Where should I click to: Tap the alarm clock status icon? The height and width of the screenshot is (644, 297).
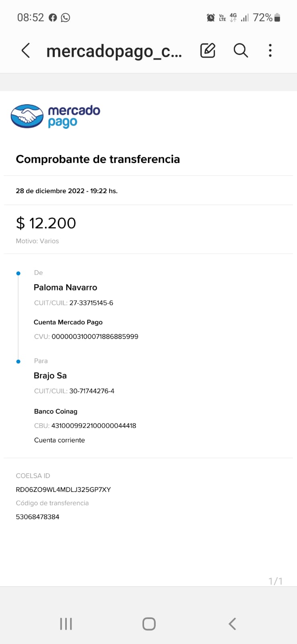pos(210,18)
